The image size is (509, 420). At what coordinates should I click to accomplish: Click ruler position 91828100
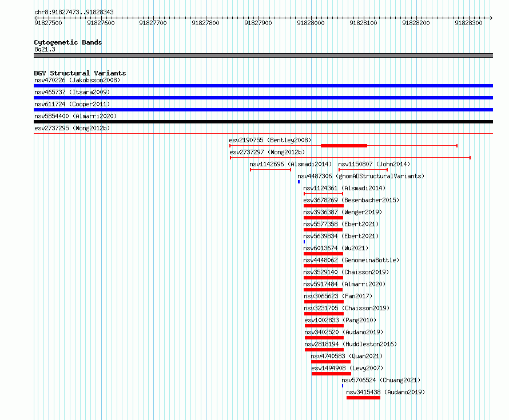[x=363, y=23]
